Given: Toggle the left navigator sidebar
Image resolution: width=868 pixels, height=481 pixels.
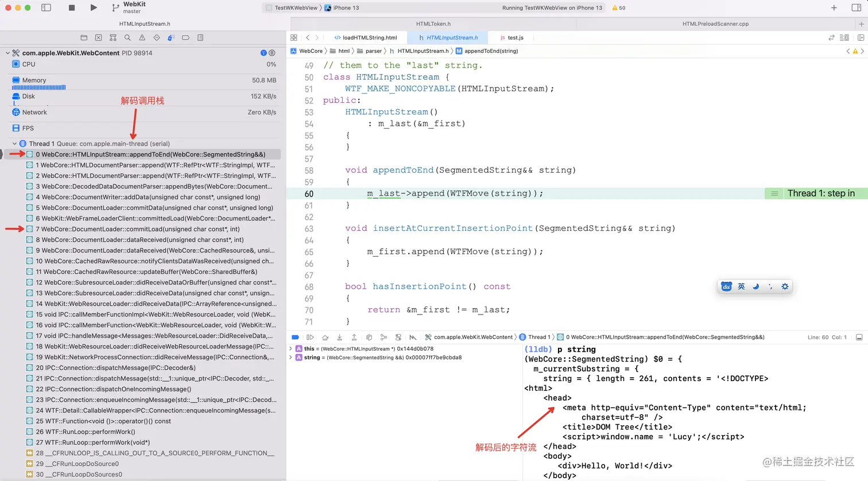Looking at the screenshot, I should click(x=46, y=8).
